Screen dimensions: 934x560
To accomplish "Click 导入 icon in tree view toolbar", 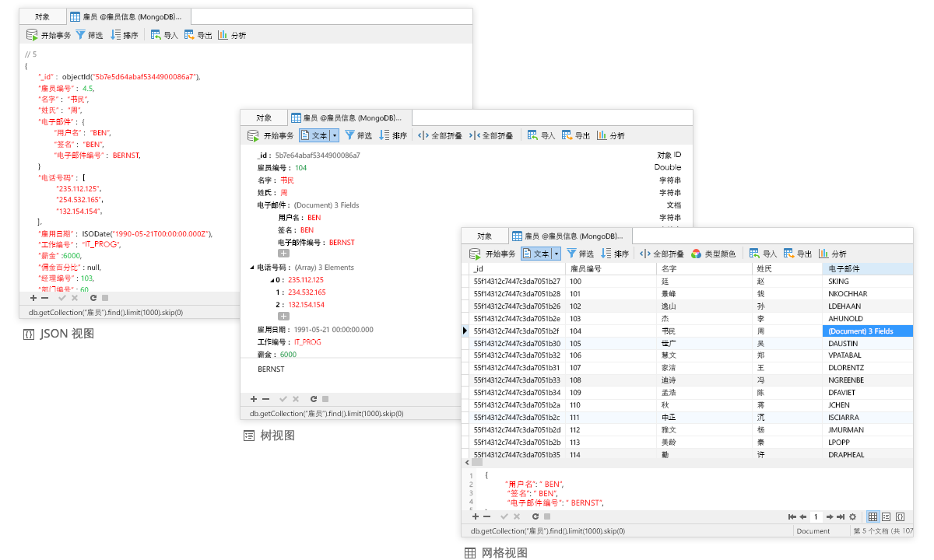I will [532, 135].
